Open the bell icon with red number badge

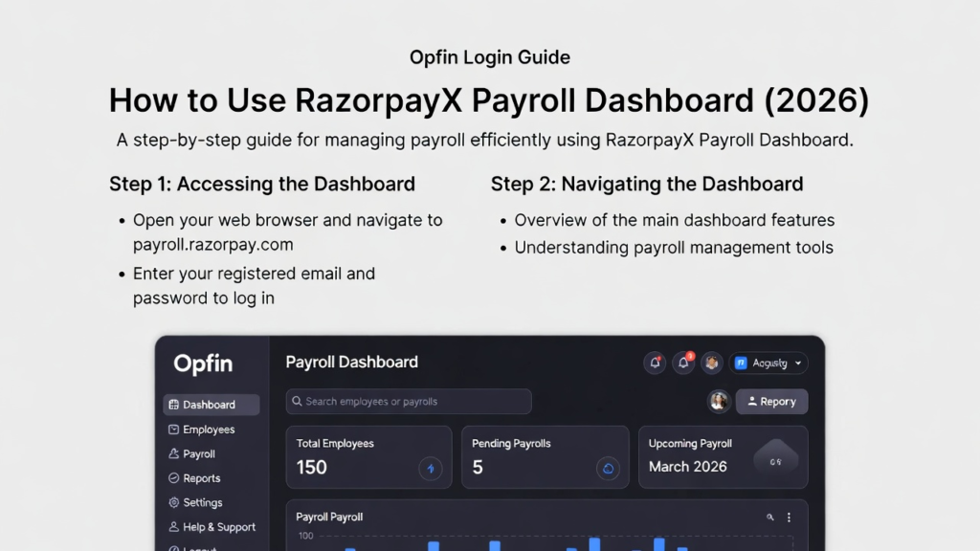[682, 363]
